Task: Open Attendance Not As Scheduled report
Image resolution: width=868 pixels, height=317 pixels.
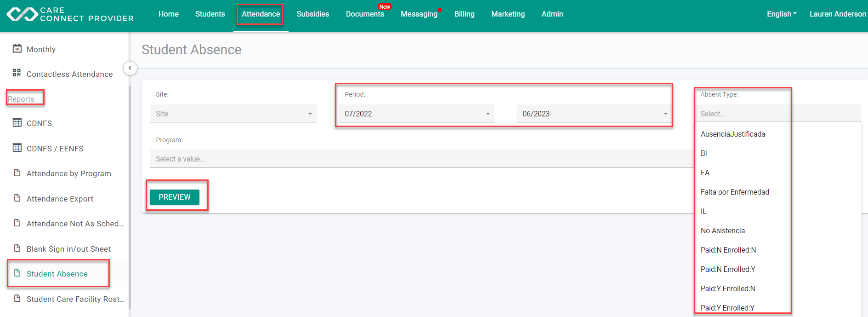Action: (75, 224)
